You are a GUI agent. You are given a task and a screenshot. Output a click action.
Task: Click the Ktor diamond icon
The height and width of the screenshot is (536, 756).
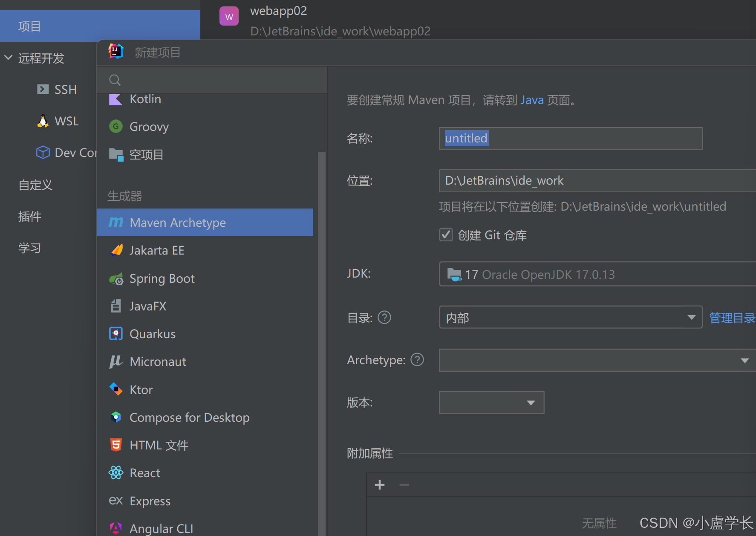click(115, 389)
